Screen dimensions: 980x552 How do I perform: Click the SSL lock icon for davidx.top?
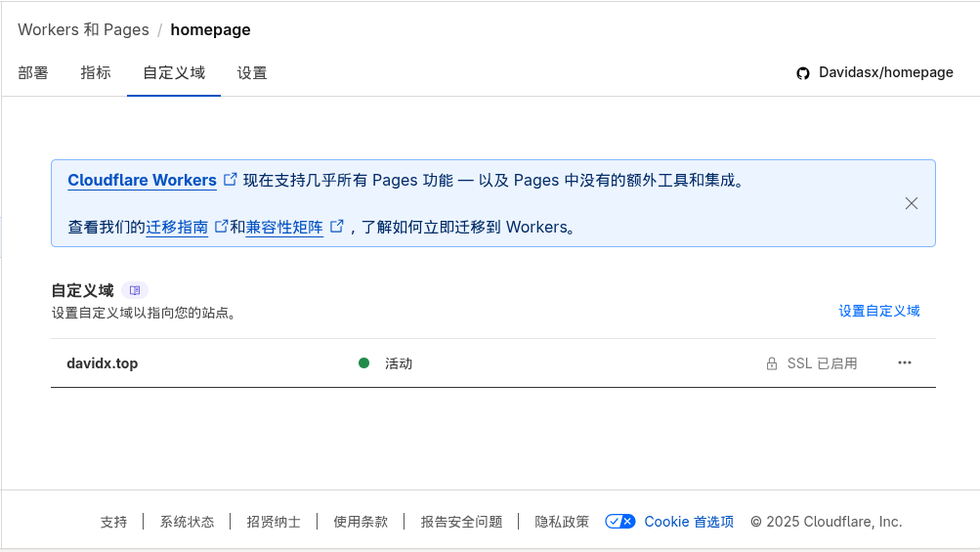[x=772, y=363]
